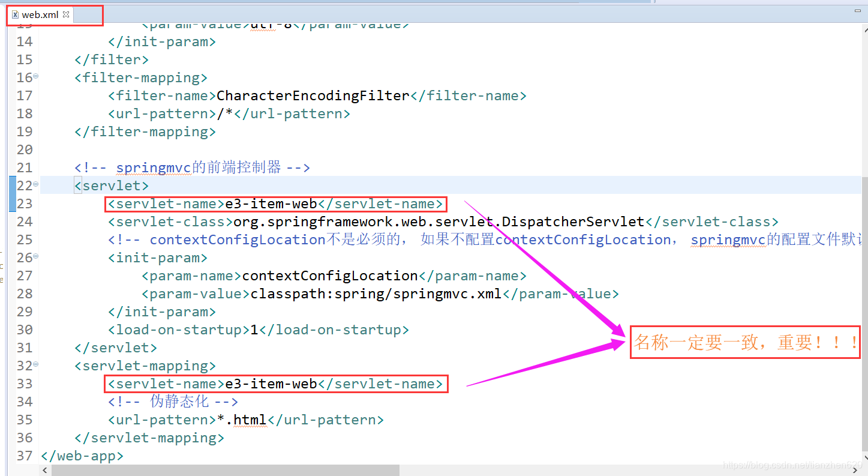Click the opening <servlet> tag on line 22
The height and width of the screenshot is (476, 868).
coord(112,185)
